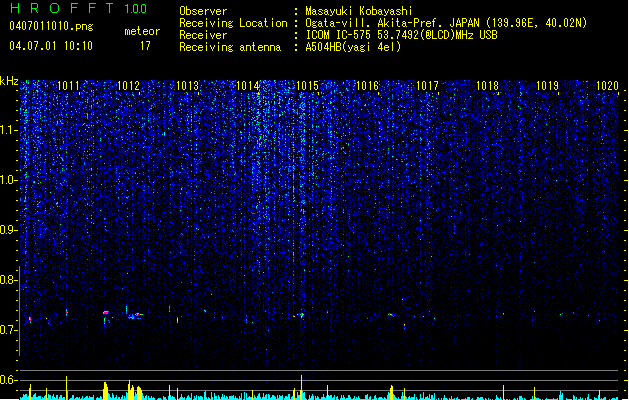Click the 0.8 kHz axis label
This screenshot has height=400, width=629.
pyautogui.click(x=8, y=280)
